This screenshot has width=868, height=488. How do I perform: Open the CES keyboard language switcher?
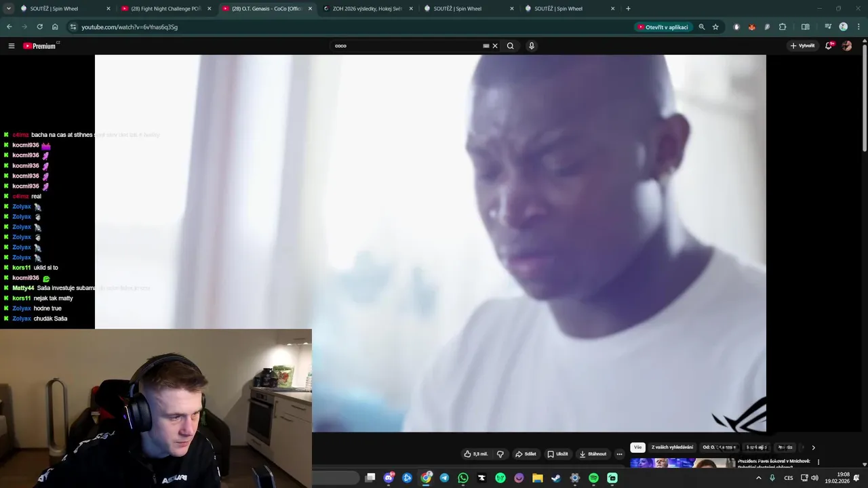pyautogui.click(x=789, y=478)
